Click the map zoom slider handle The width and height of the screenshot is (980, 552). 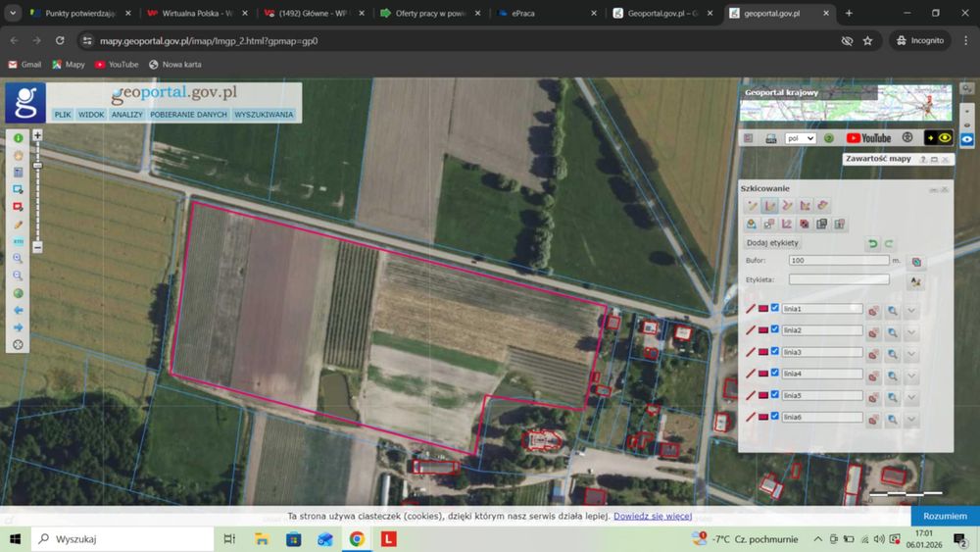tap(37, 165)
